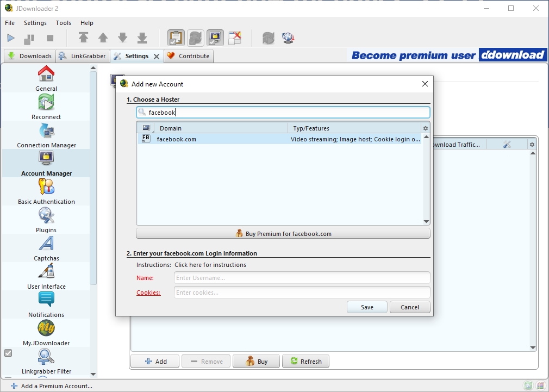Viewport: 549px width, 392px height.
Task: Stop all downloads with the stop icon
Action: click(50, 38)
